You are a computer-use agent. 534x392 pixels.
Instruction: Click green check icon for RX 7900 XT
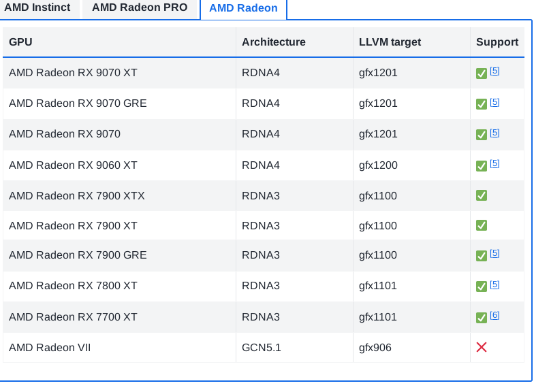point(482,225)
